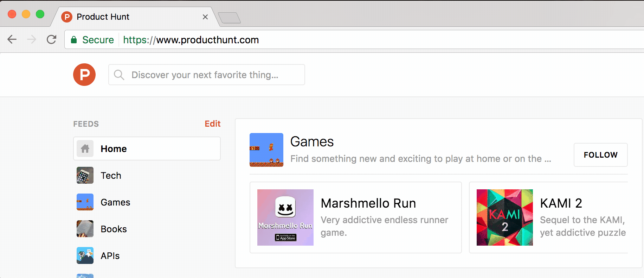Viewport: 644px width, 278px height.
Task: Reload the page with the refresh icon
Action: pyautogui.click(x=52, y=39)
